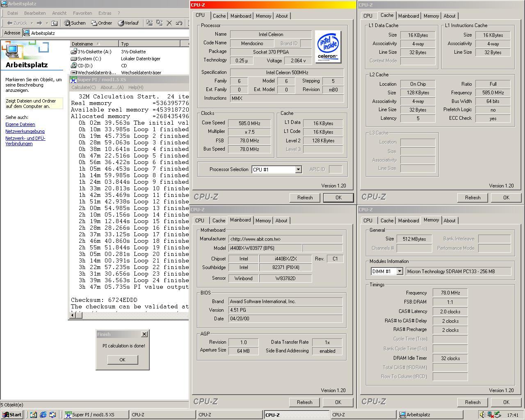Switch to Memory tab in top-left CPU-Z
The image size is (525, 420).
[x=263, y=16]
